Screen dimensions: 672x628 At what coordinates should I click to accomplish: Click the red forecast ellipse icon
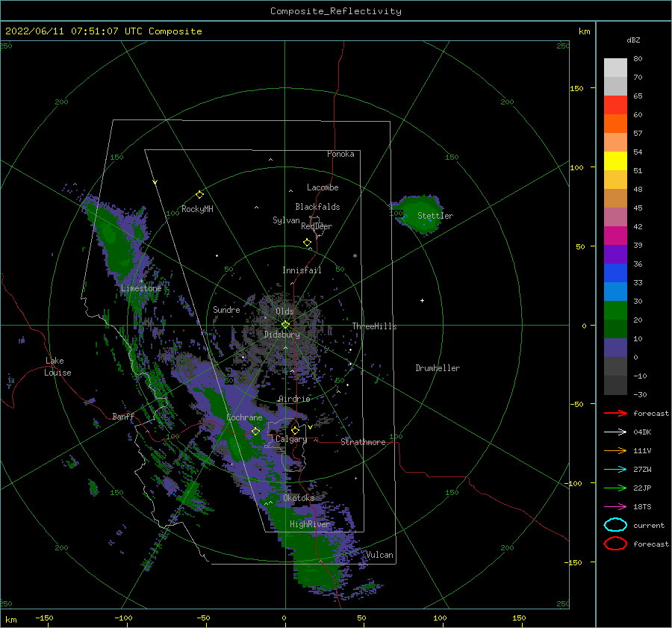(x=615, y=544)
